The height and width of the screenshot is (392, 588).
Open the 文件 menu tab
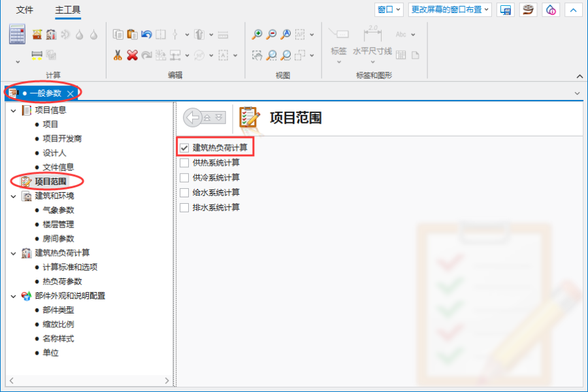(25, 10)
